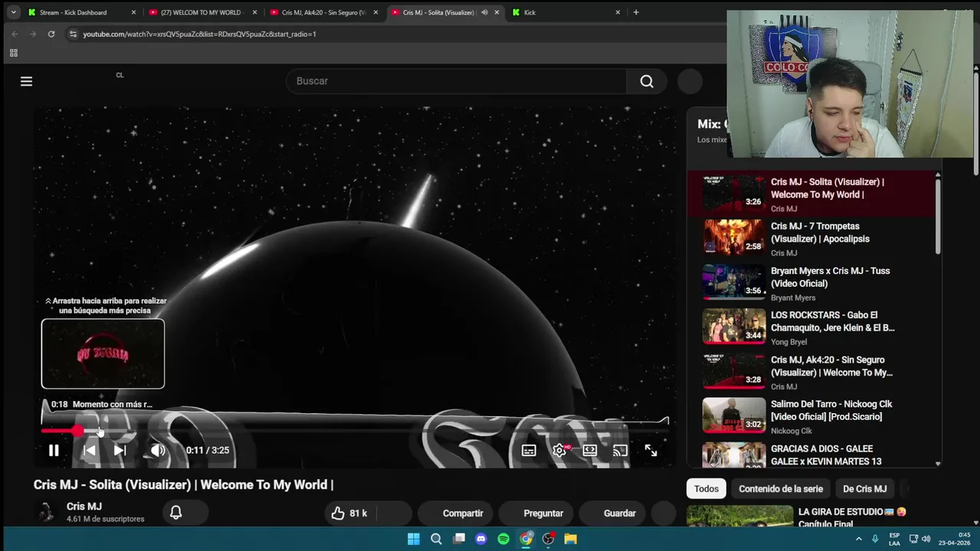980x551 pixels.
Task: Skip to the next video in the mix
Action: point(120,451)
